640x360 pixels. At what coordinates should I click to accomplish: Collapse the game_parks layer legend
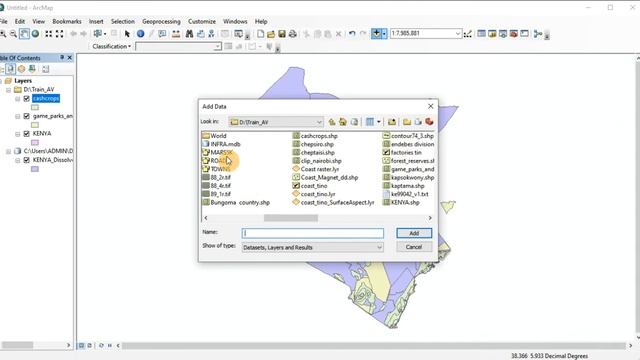tap(18, 116)
